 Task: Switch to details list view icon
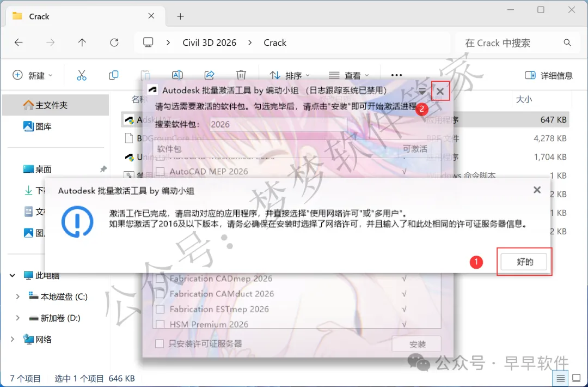point(560,378)
